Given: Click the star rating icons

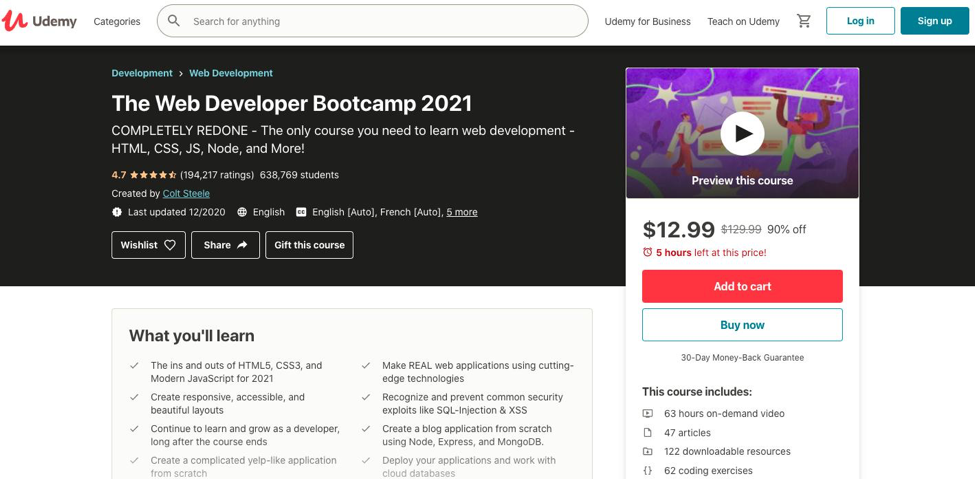Looking at the screenshot, I should point(153,175).
